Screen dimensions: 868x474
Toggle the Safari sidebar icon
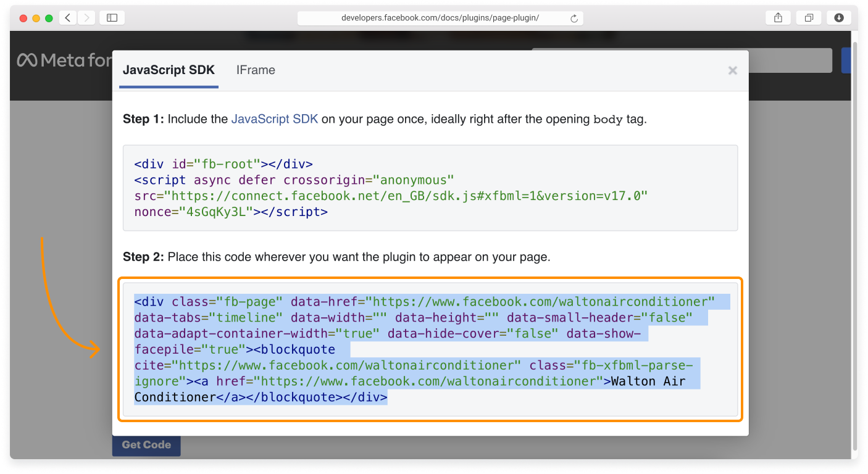tap(112, 18)
